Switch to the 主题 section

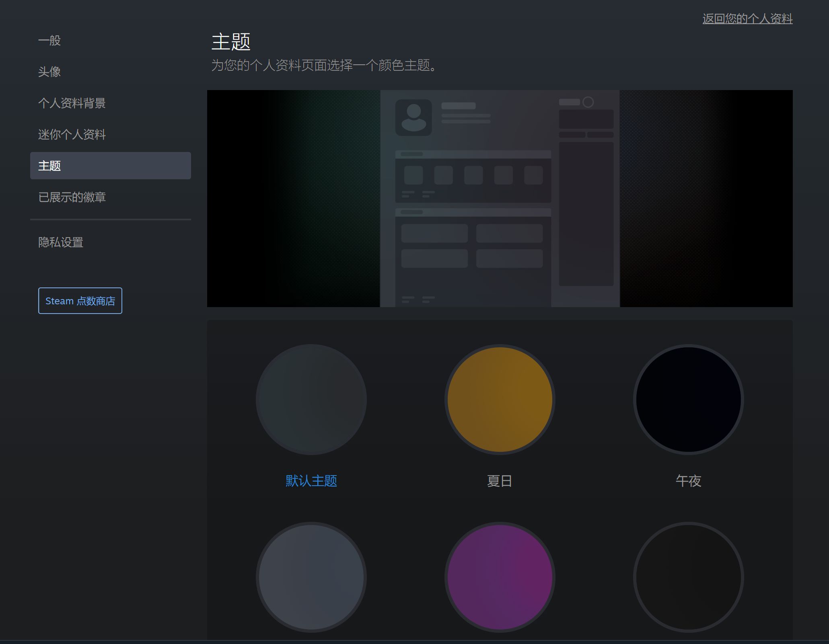tap(49, 166)
